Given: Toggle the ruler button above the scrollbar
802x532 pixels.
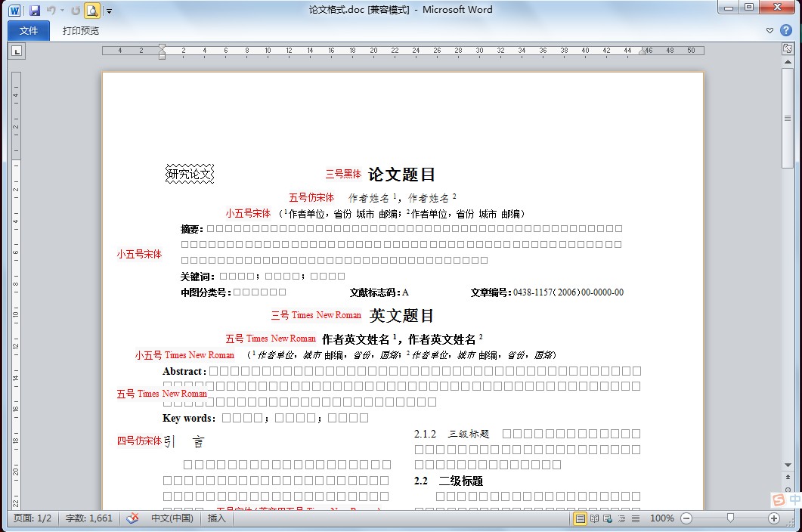Looking at the screenshot, I should click(x=788, y=48).
